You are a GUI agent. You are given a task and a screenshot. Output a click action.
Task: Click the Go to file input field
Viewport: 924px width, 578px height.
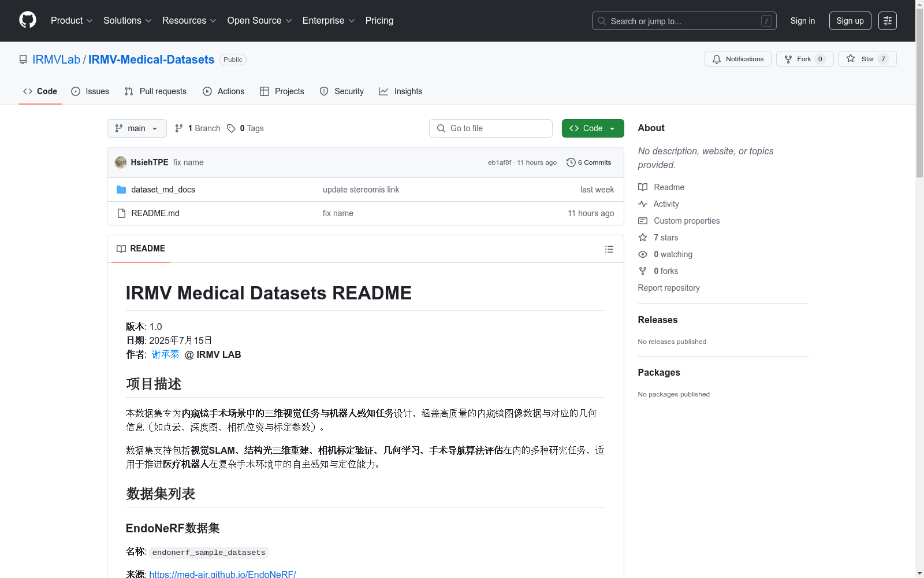pos(491,128)
